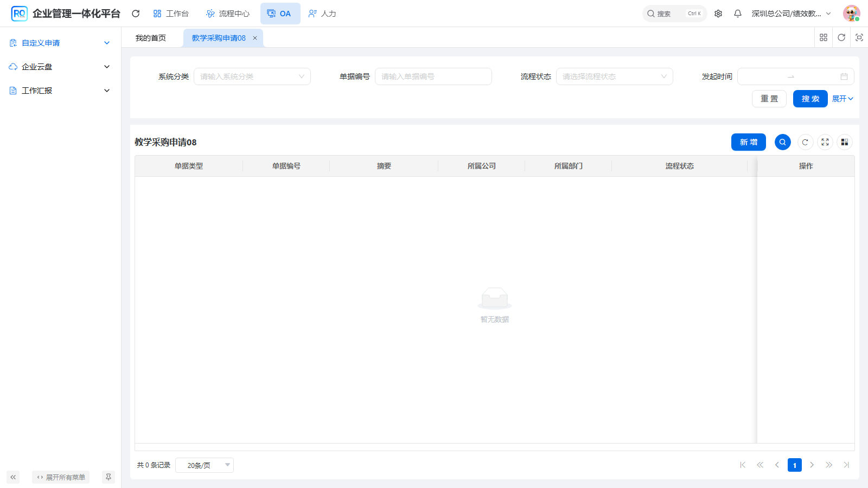Viewport: 868px width, 488px height.
Task: Click the blue 搜索 button
Action: (x=810, y=99)
